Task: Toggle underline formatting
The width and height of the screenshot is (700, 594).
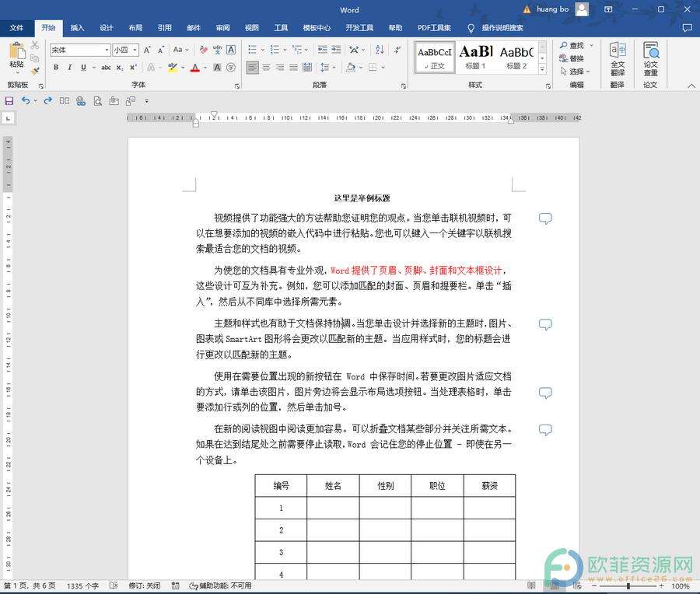Action: (83, 68)
